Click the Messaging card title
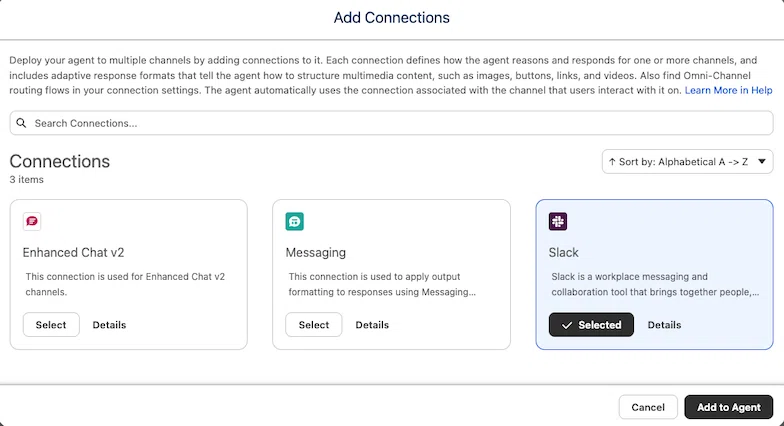784x426 pixels. pos(316,252)
